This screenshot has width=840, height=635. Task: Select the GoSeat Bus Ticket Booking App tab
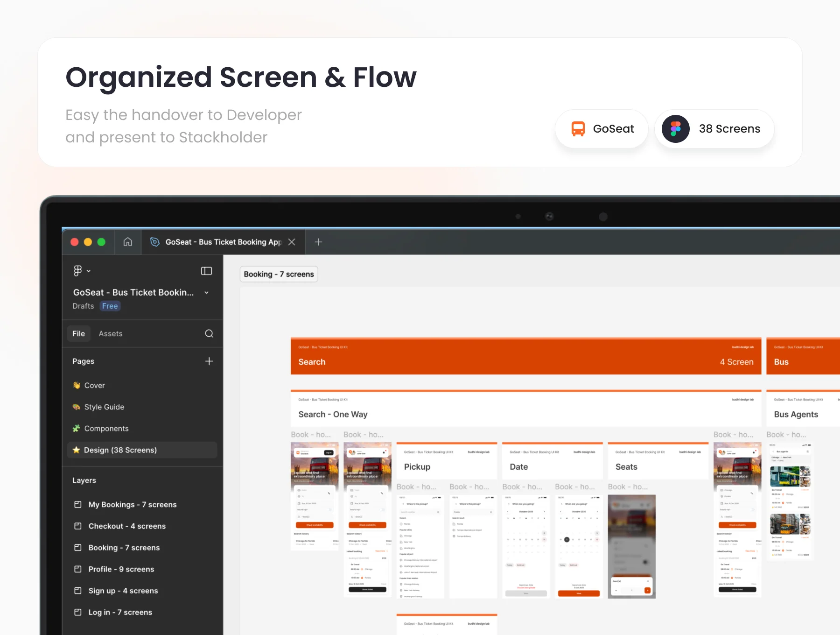click(x=223, y=242)
